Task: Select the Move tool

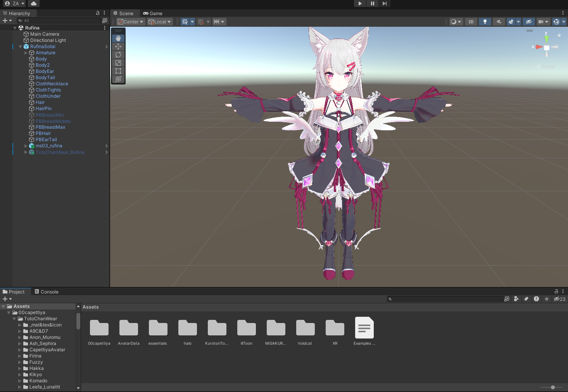Action: click(x=118, y=47)
